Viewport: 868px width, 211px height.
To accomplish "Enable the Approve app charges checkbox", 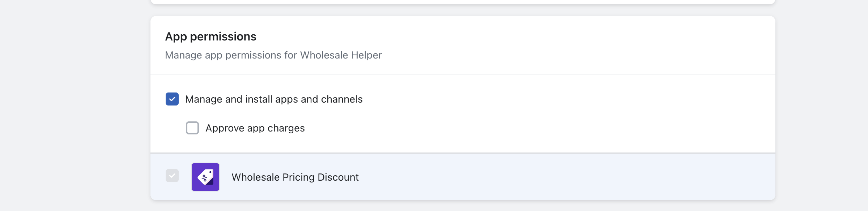I will coord(192,128).
